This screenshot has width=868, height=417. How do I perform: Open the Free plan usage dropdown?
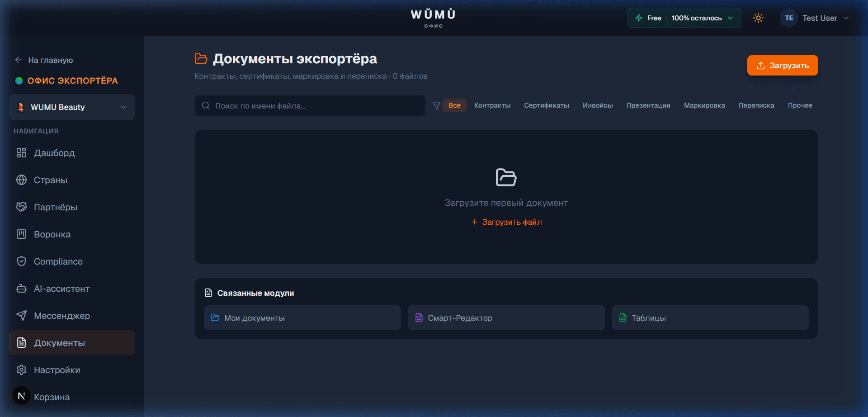[684, 18]
